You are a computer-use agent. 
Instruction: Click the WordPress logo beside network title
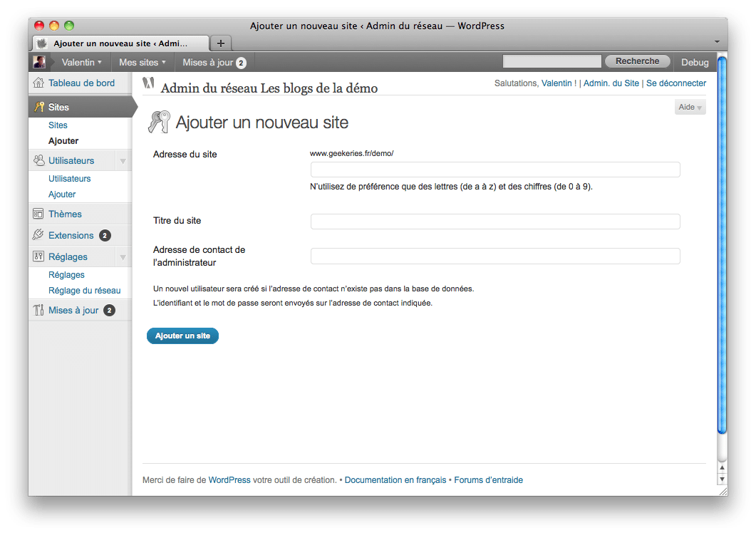[x=148, y=83]
